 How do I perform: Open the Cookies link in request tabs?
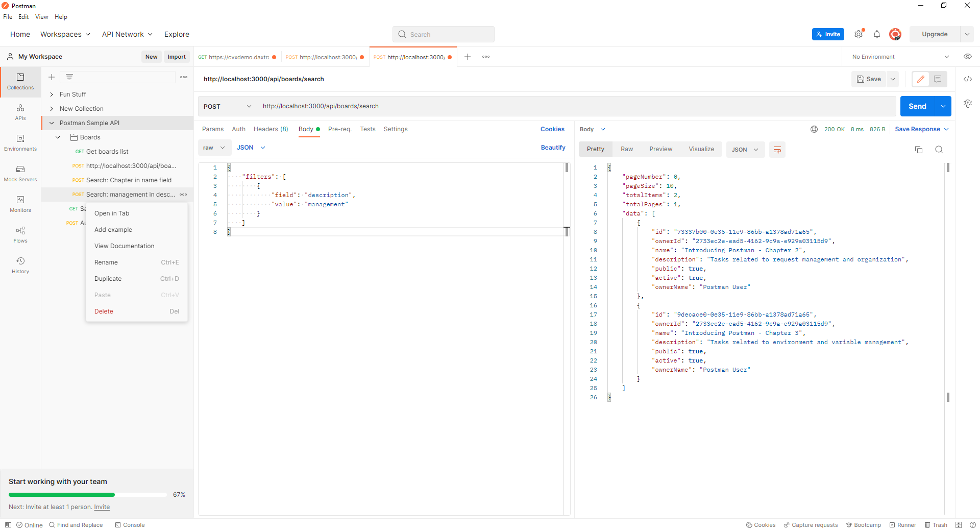(x=552, y=129)
